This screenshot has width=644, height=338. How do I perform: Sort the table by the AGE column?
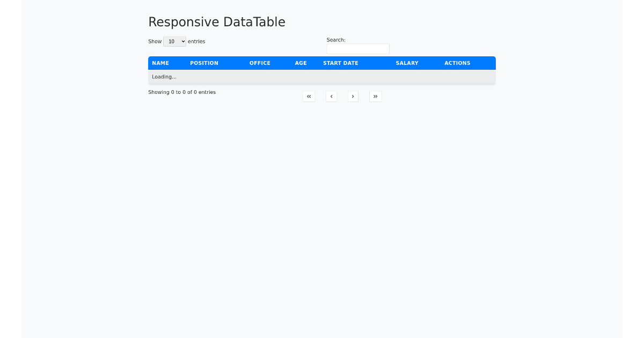pos(301,63)
